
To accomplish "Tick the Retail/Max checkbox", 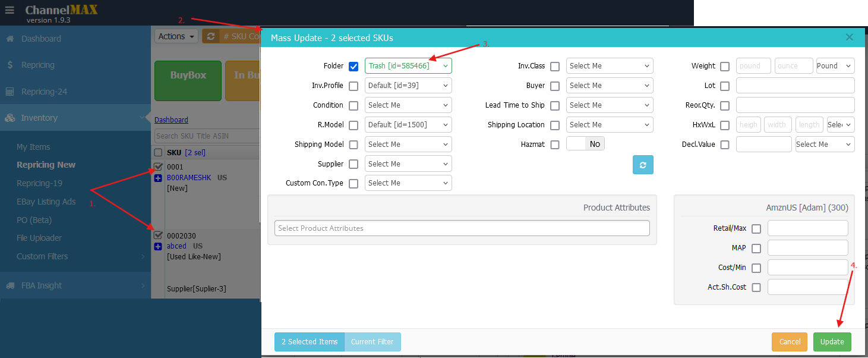I will 756,228.
